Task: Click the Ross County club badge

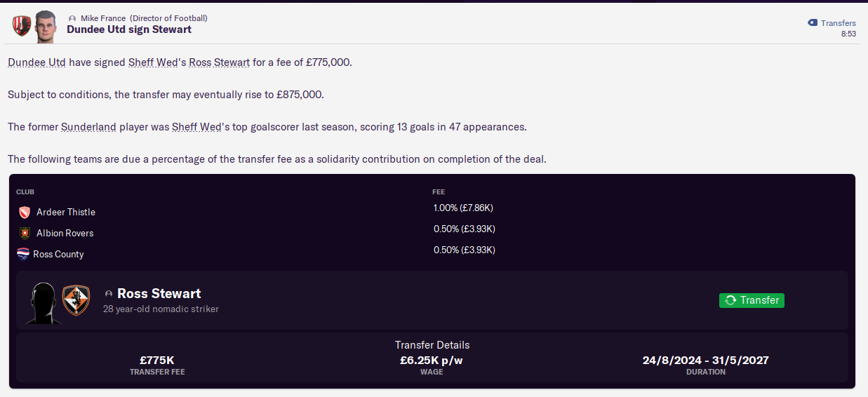Action: (23, 254)
